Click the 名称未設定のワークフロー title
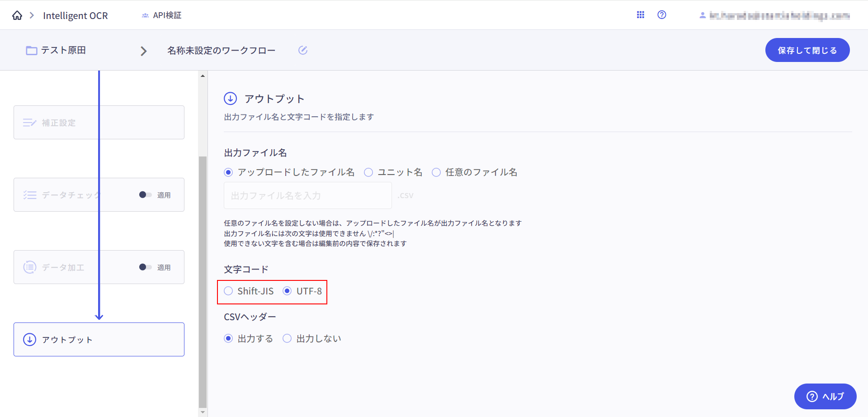868x417 pixels. [x=222, y=51]
